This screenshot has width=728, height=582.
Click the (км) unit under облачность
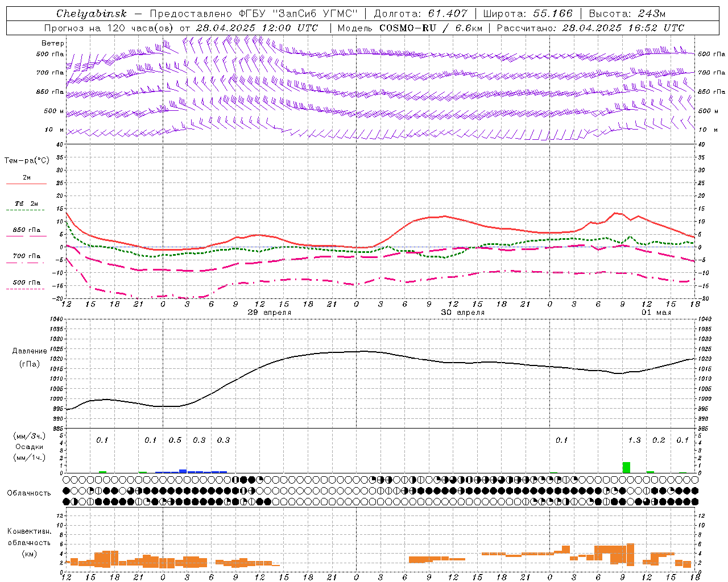tap(30, 554)
